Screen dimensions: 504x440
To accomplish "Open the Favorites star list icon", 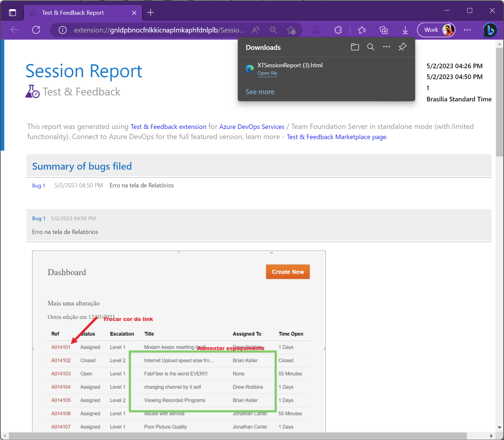I will [x=362, y=30].
